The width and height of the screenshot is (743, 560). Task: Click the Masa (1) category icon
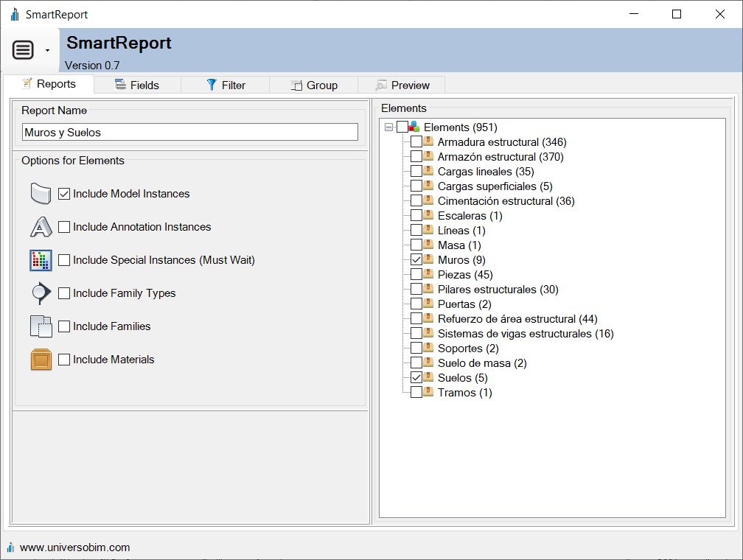point(428,245)
